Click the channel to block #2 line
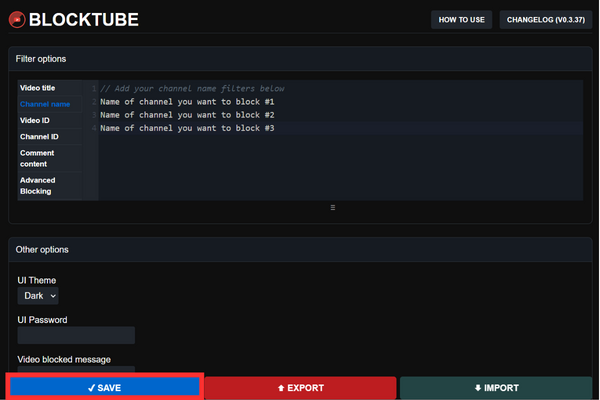Screen dimensions: 600x400 tap(187, 115)
